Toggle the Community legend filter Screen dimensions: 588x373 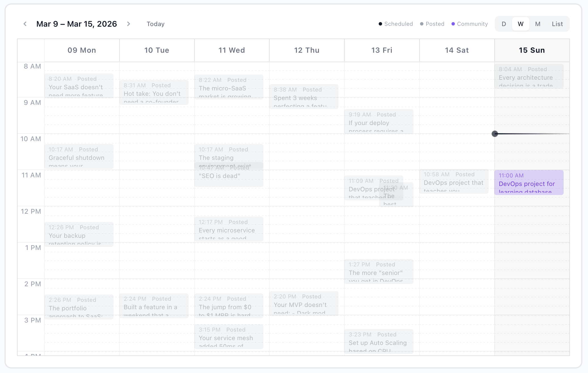(x=470, y=24)
